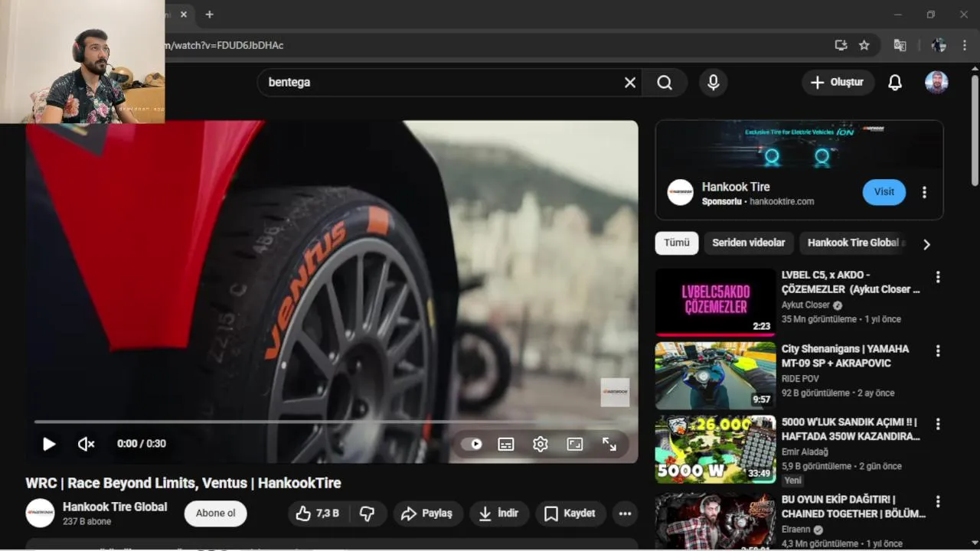
Task: Open options menu for Hankook Tire ad
Action: coord(924,192)
